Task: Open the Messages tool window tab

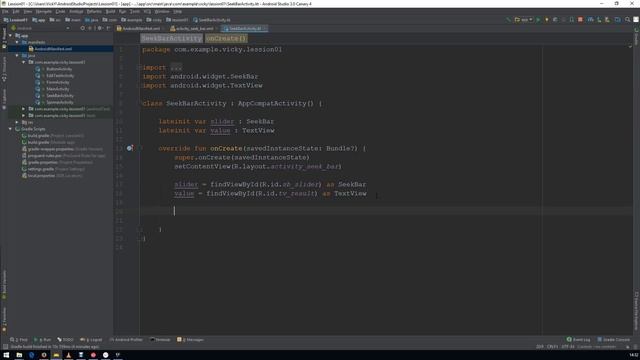Action: click(x=190, y=340)
